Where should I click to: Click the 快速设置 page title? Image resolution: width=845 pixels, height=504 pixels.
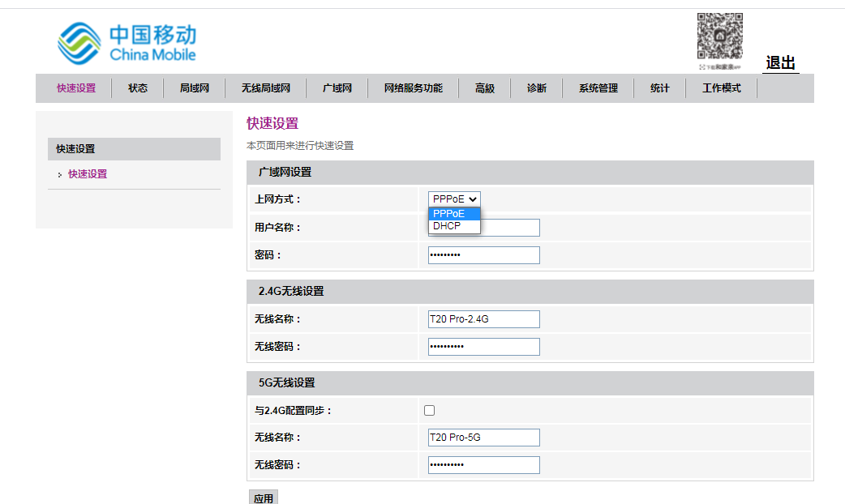point(272,123)
